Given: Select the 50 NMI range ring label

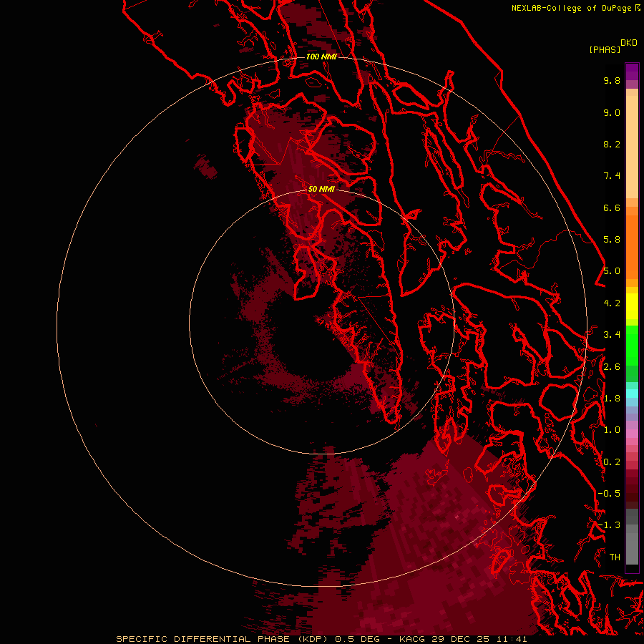Looking at the screenshot, I should [x=321, y=189].
